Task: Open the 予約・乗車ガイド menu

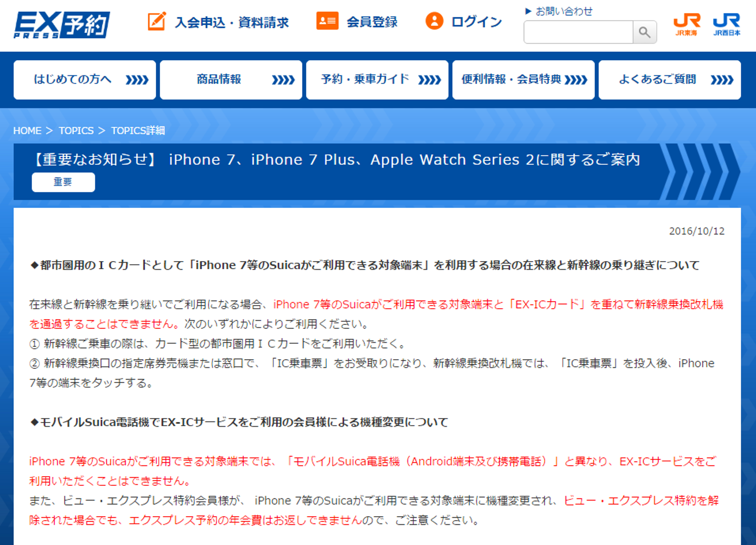Action: (x=377, y=80)
